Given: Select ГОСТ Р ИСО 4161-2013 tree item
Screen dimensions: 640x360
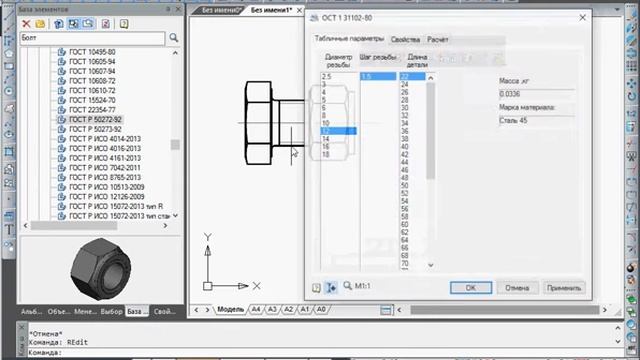Looking at the screenshot, I should [105, 158].
